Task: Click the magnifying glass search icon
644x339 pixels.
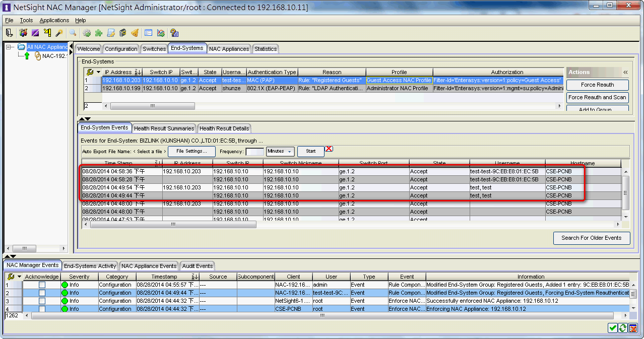Action: (x=73, y=33)
